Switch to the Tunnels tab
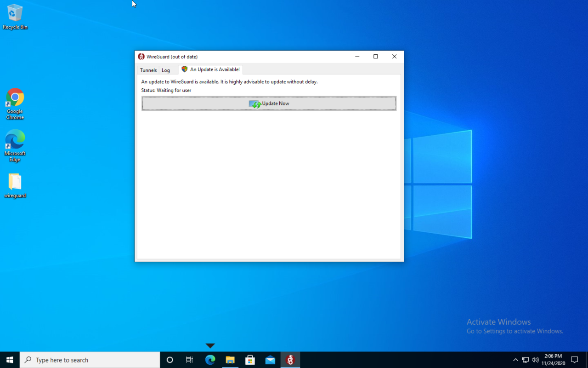Screen dimensions: 588x368 (x=148, y=70)
